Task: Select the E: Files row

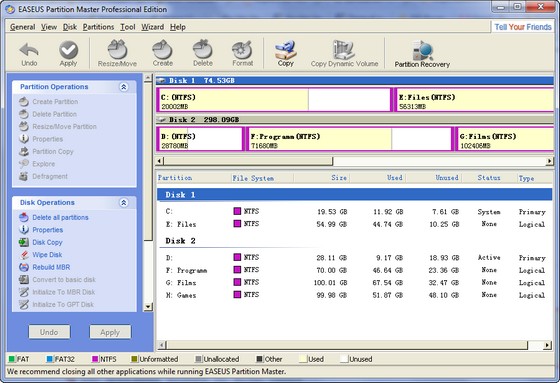Action: click(x=355, y=224)
